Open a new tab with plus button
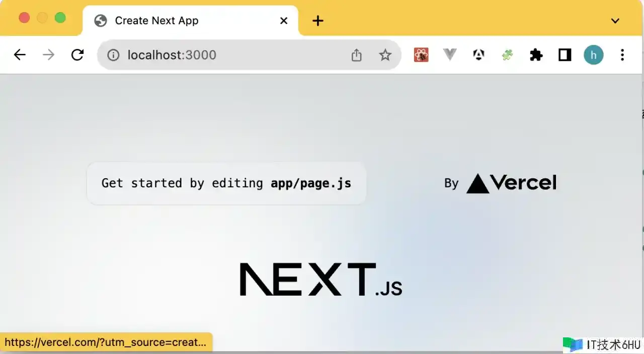This screenshot has height=354, width=644. [317, 21]
